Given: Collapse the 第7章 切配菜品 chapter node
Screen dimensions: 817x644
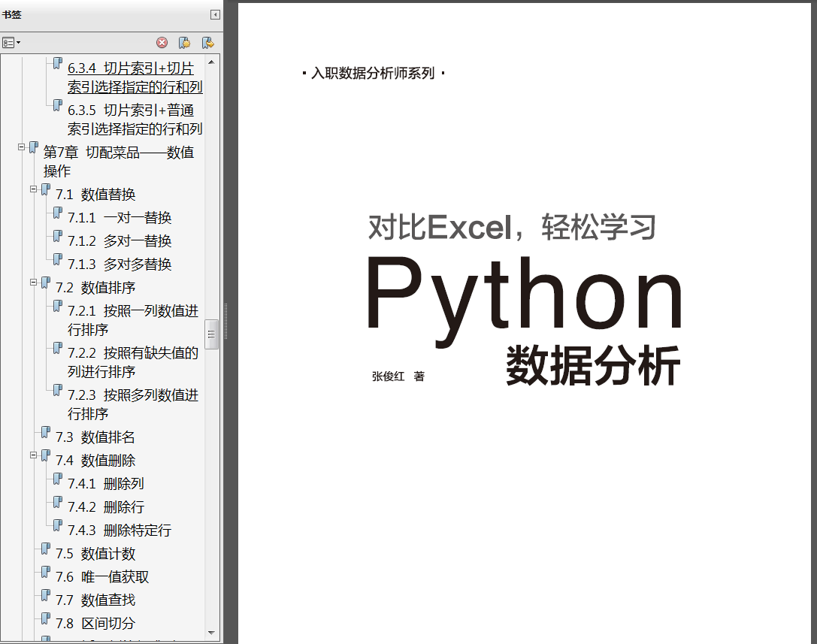Looking at the screenshot, I should coord(21,147).
